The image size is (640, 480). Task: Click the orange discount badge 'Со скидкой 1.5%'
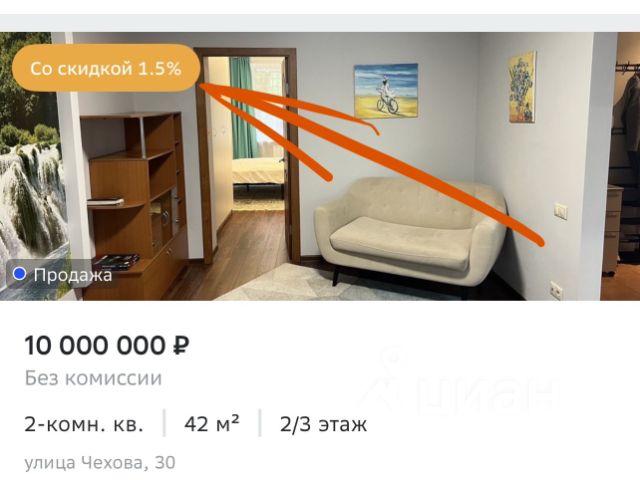tap(106, 68)
